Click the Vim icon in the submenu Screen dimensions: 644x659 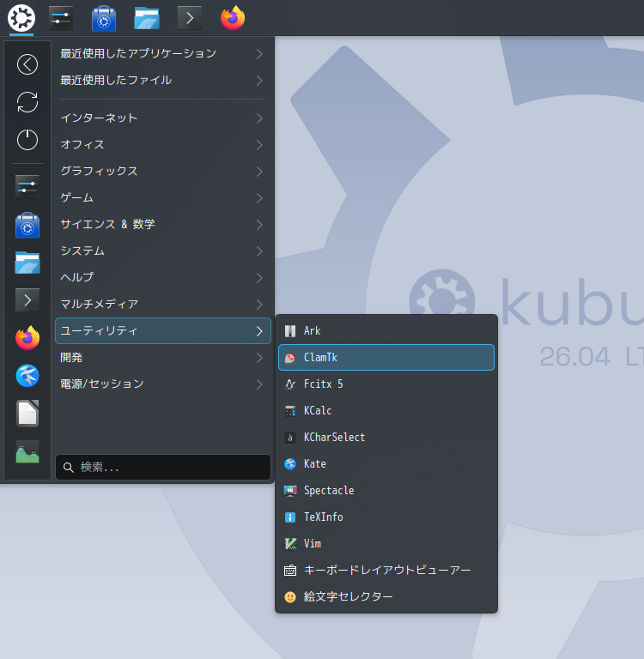290,544
